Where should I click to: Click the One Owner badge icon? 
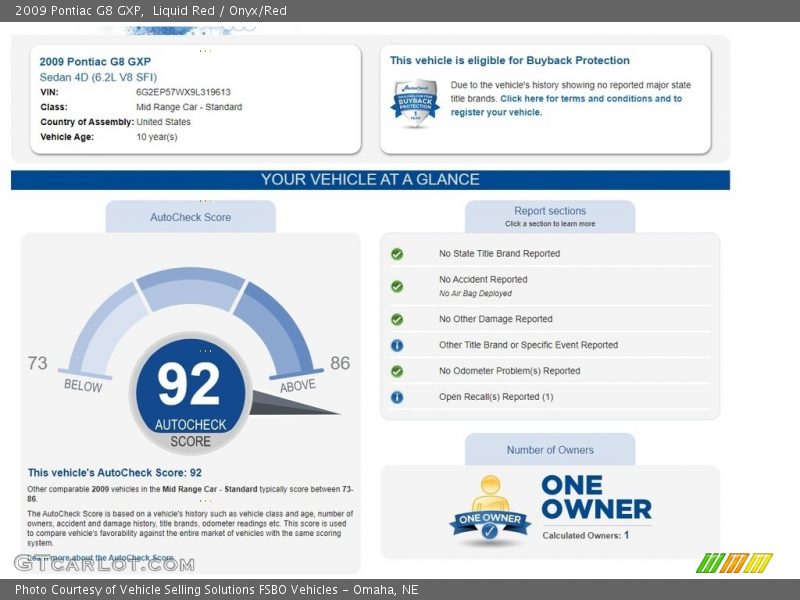click(489, 510)
